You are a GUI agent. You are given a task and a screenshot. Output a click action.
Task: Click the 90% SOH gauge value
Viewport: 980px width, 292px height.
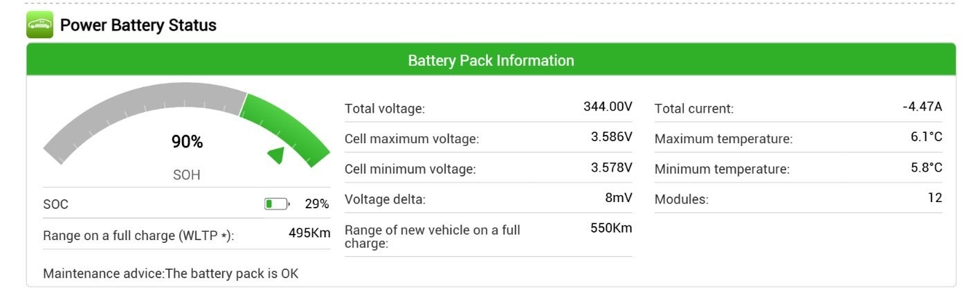tap(187, 143)
